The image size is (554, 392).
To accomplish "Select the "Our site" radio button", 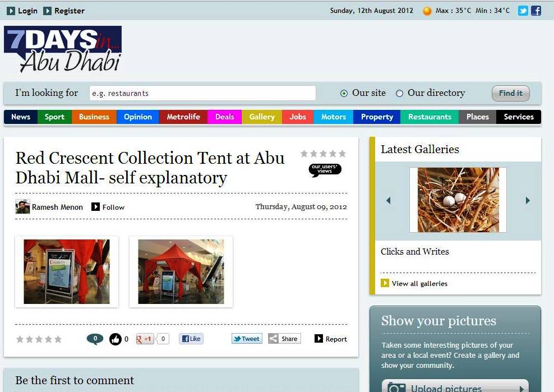I will coord(344,94).
